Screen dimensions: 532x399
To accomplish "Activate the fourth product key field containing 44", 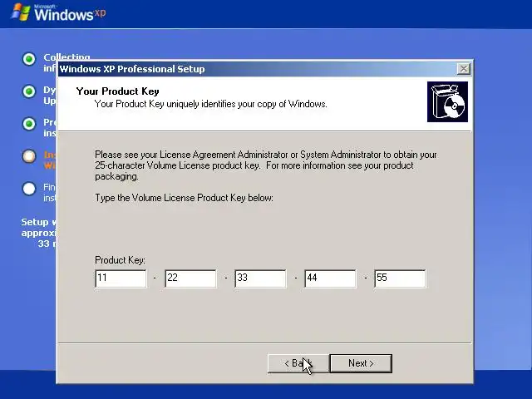I will [x=331, y=278].
